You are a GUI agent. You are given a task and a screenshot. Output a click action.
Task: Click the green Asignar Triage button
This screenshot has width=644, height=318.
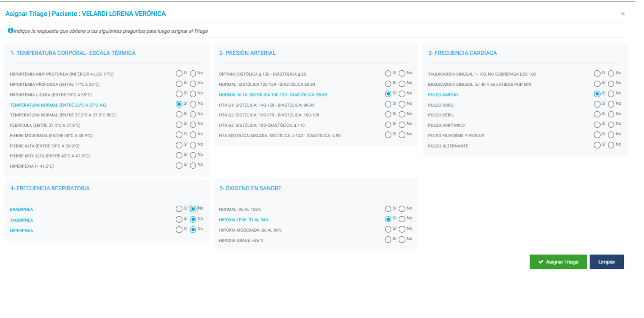tap(558, 262)
